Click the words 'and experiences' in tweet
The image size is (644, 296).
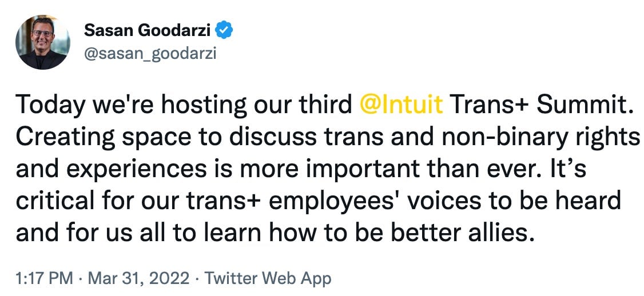(112, 170)
